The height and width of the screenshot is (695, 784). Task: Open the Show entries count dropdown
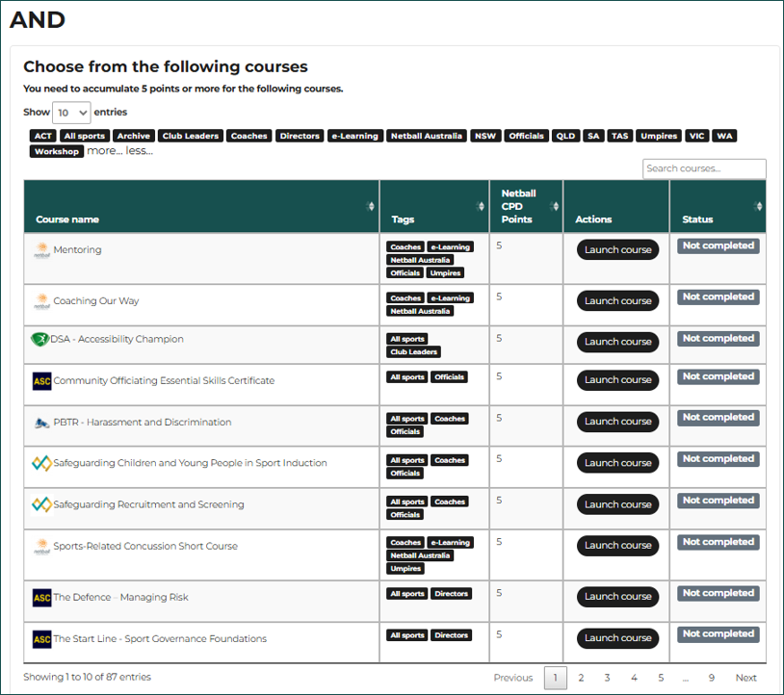coord(71,113)
